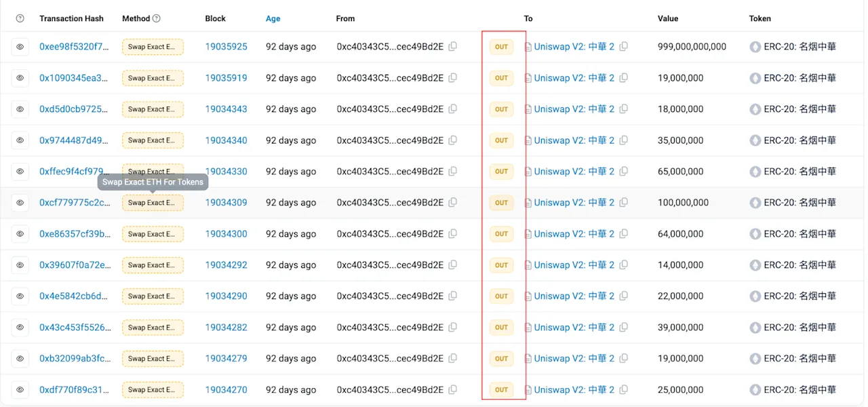Open transaction hash 0x9744487d49
Viewport: 868px width, 407px height.
tap(74, 140)
